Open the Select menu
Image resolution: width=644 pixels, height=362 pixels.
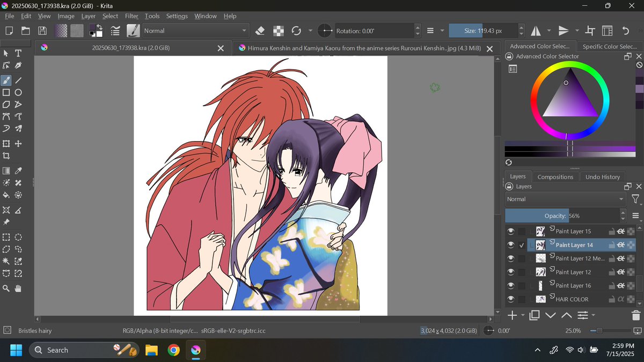point(111,16)
